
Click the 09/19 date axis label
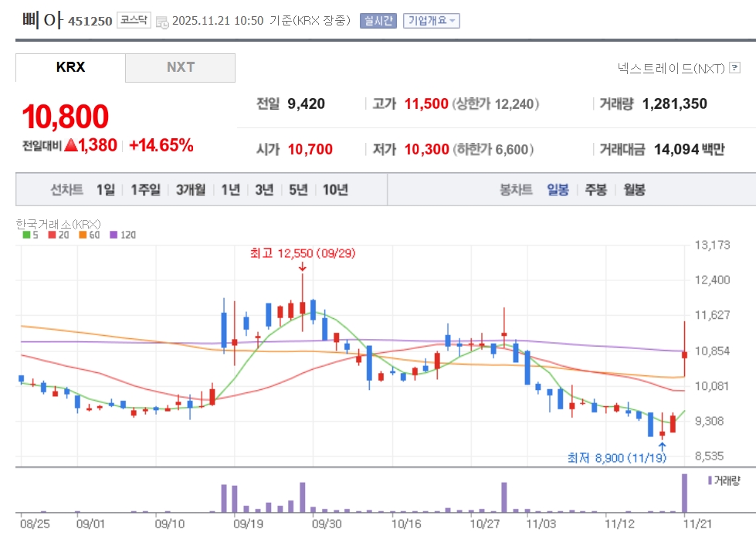(249, 524)
